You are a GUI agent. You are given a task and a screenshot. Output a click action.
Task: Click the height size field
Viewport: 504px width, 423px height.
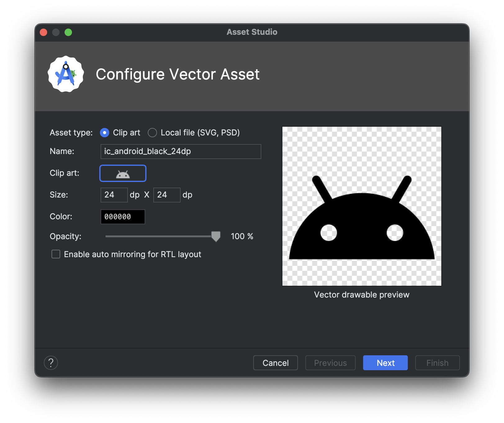click(167, 195)
